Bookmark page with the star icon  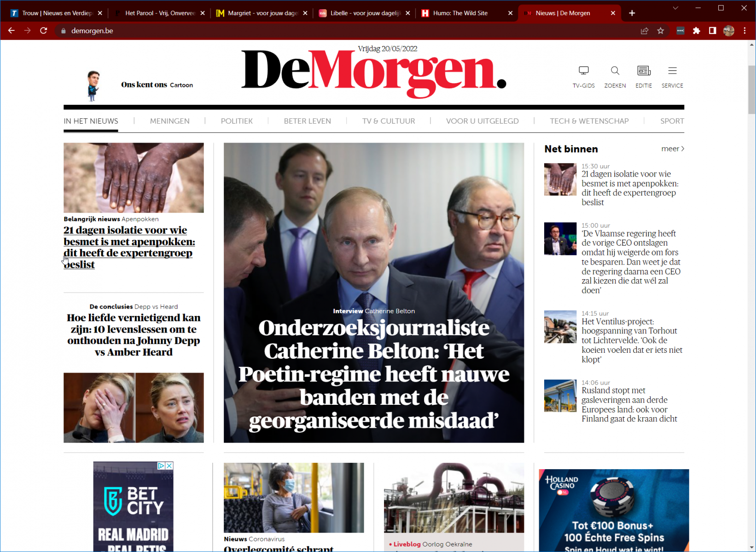click(x=661, y=31)
